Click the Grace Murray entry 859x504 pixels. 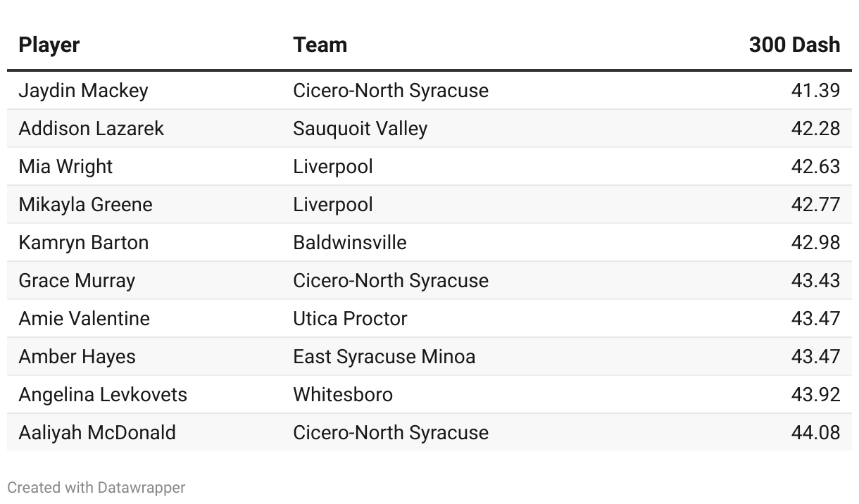[76, 281]
